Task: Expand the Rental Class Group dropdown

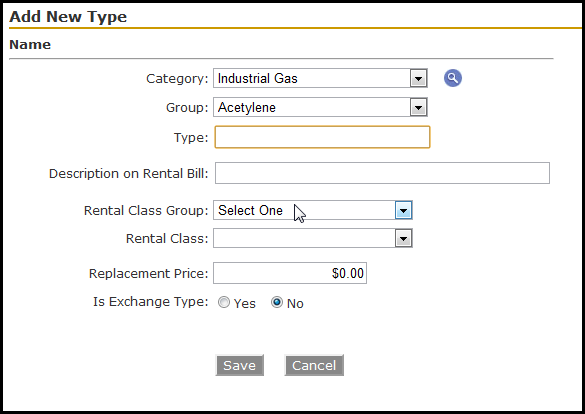Action: click(313, 210)
